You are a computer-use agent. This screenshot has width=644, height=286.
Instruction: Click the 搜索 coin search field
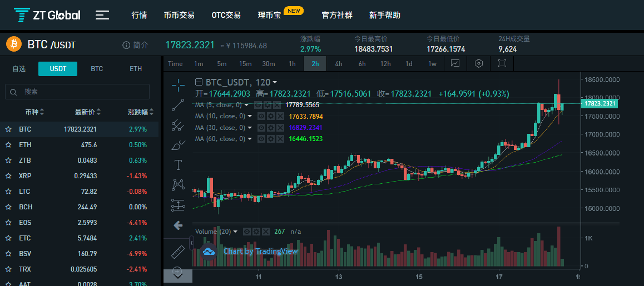click(77, 92)
